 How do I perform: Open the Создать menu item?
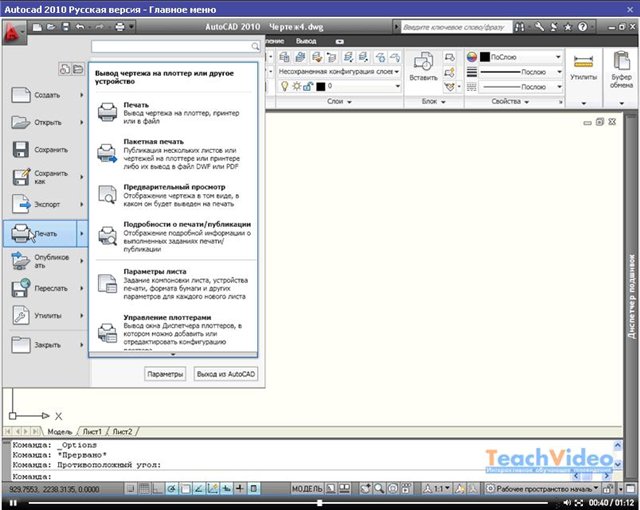point(46,95)
